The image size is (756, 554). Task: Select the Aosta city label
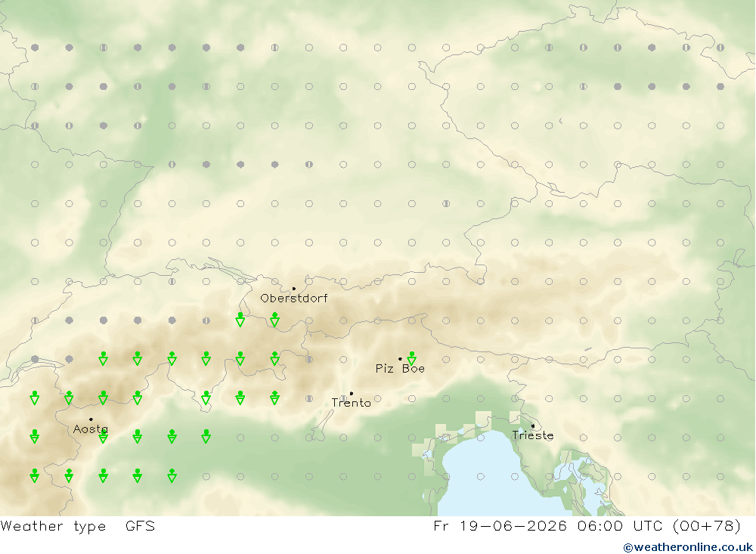(91, 429)
